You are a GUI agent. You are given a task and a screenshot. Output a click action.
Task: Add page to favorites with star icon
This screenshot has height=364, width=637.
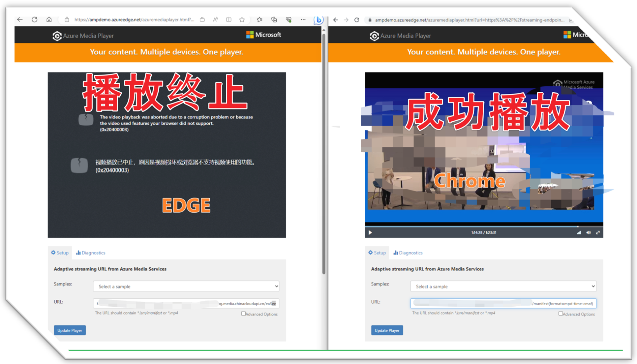242,20
